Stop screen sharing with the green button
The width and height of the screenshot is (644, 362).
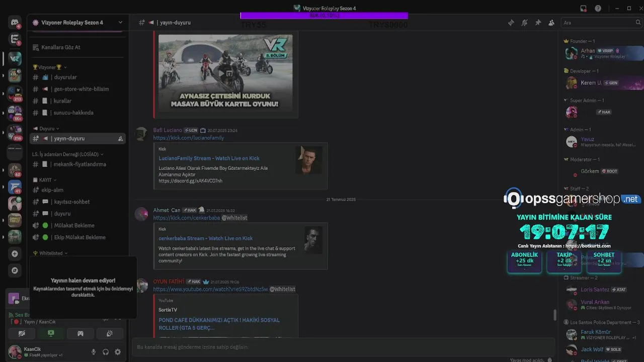(51, 333)
